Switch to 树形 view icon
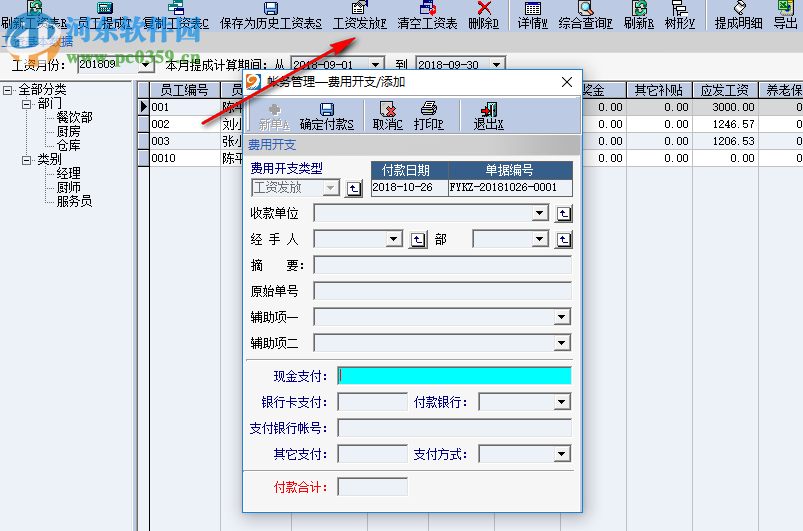This screenshot has height=531, width=803. (680, 8)
